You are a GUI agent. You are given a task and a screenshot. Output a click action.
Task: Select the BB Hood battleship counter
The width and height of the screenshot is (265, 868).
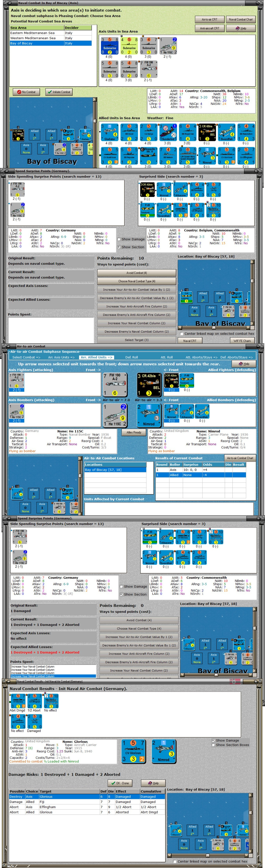click(129, 132)
